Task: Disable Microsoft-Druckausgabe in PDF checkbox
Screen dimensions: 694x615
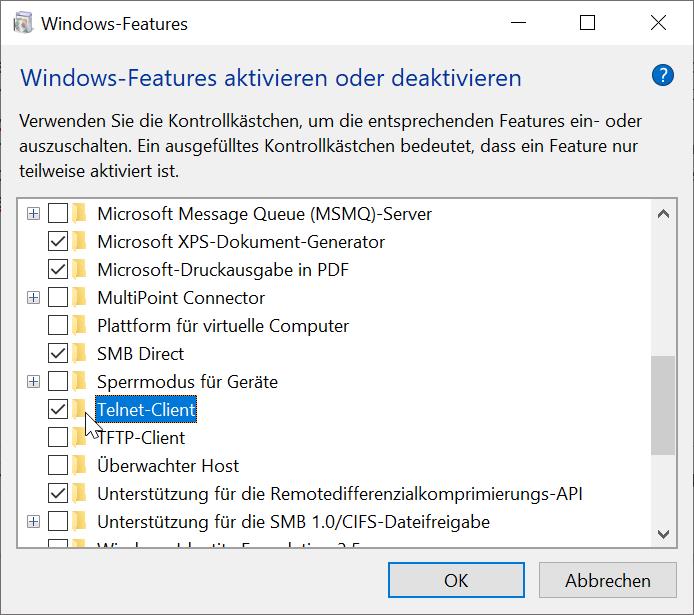Action: coord(58,269)
